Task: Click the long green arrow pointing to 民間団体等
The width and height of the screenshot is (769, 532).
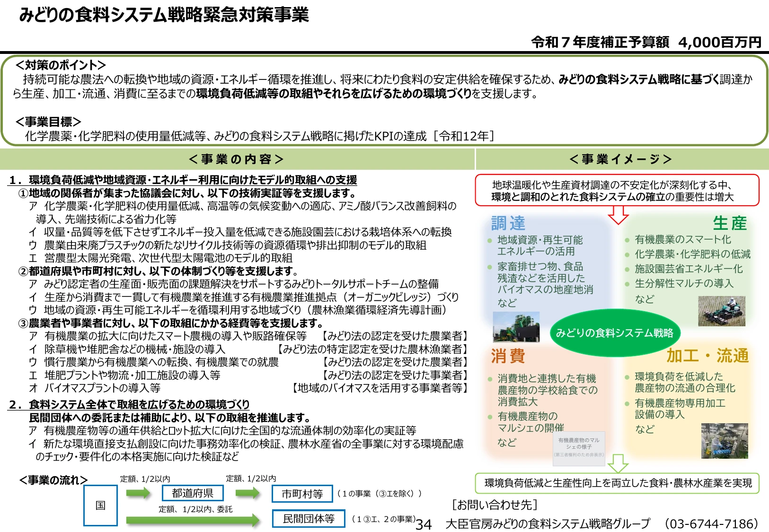Action: click(193, 520)
